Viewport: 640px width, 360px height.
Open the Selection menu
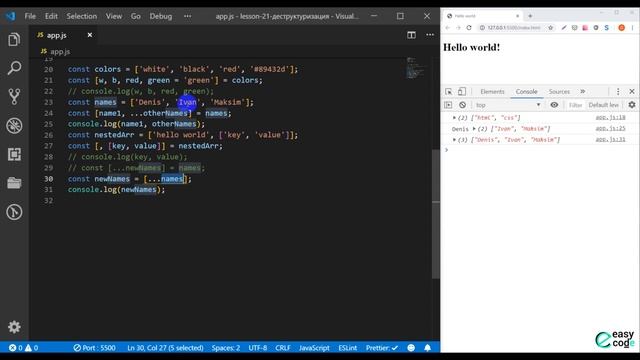82,16
